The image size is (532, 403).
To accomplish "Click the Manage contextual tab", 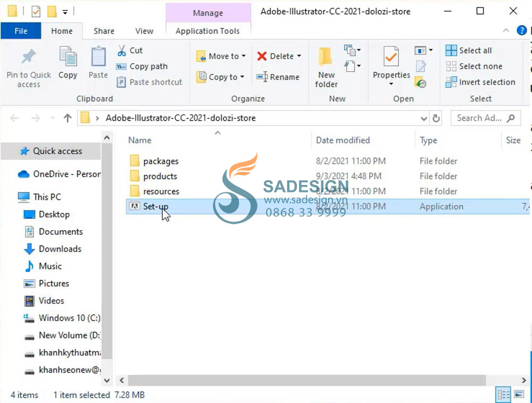I will click(208, 13).
